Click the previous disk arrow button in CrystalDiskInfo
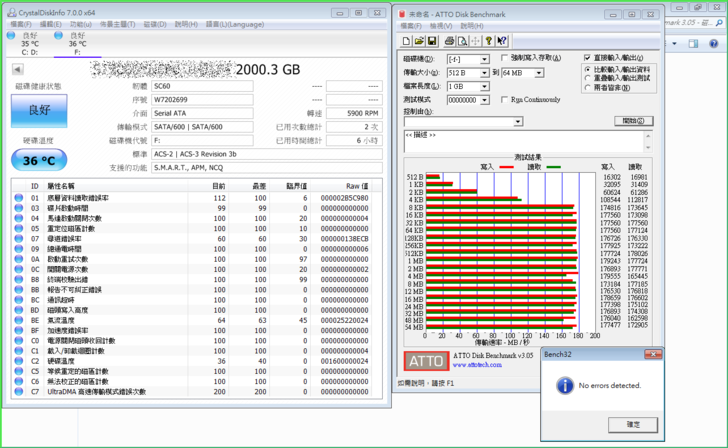The width and height of the screenshot is (728, 448). (17, 70)
